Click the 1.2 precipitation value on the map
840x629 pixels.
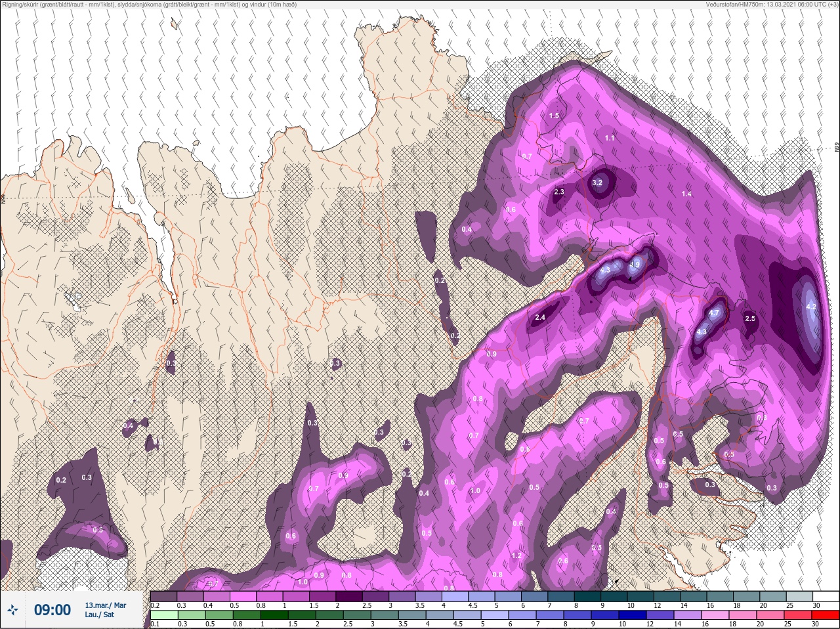pos(516,555)
